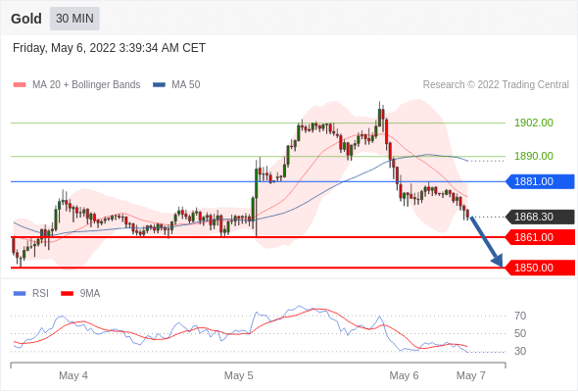Click the blue MA 50 color swatch
Viewport: 578px width, 392px height.
click(x=160, y=85)
